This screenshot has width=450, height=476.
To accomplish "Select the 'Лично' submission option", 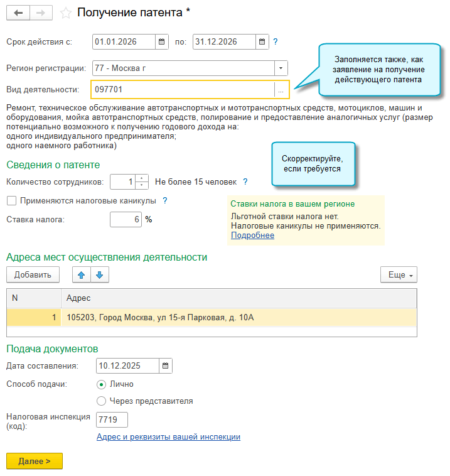I will 102,384.
